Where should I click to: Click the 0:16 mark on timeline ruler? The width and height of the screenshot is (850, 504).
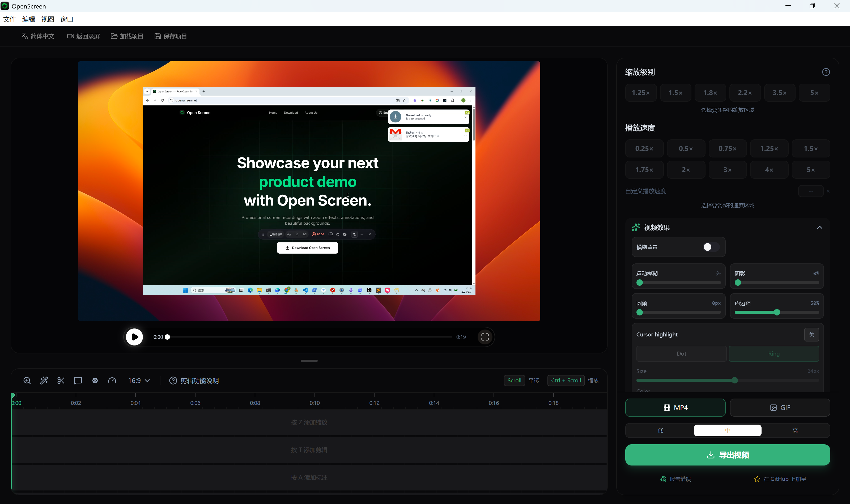(x=494, y=403)
